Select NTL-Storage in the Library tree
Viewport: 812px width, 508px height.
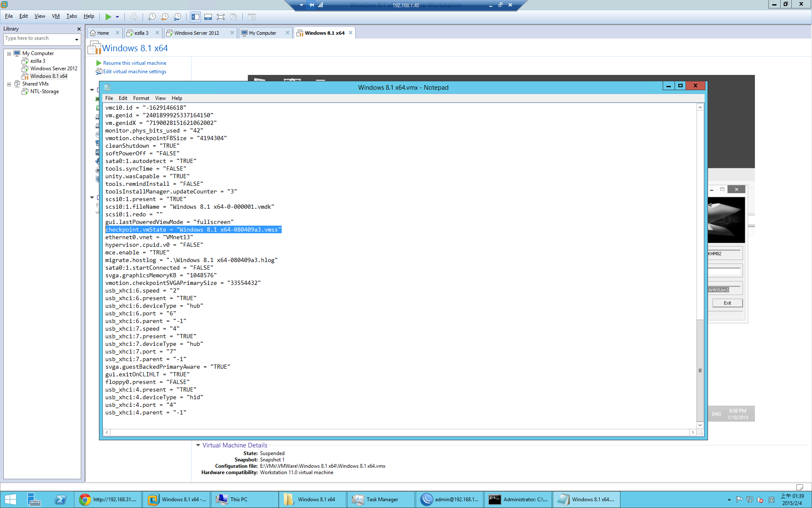44,91
